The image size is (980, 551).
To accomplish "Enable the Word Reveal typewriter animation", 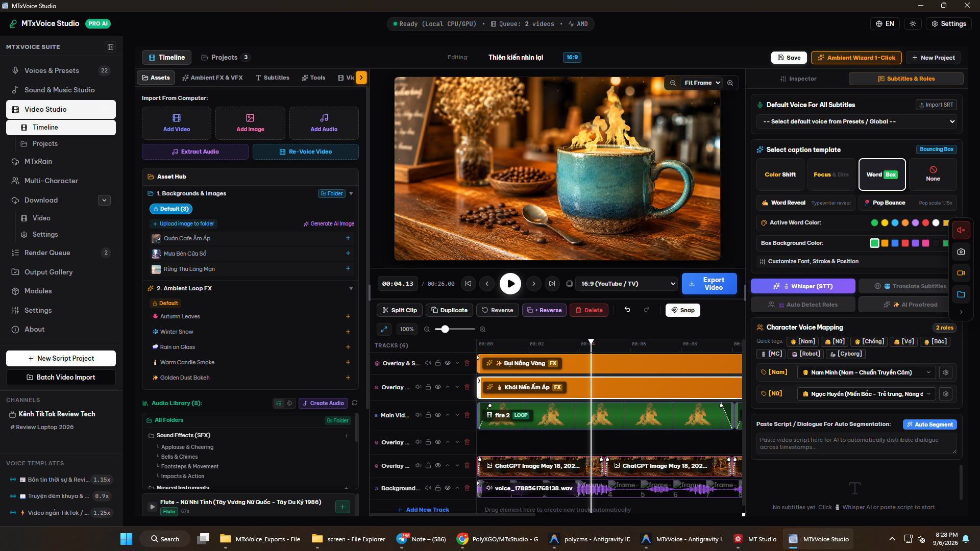I will (805, 203).
